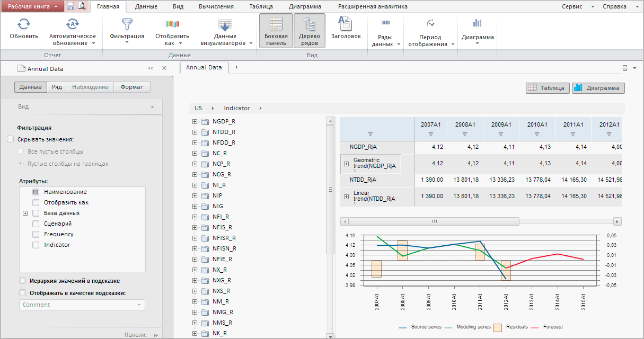The width and height of the screenshot is (644, 339).
Task: Enable the Скрывать значения checkbox
Action: pyautogui.click(x=11, y=139)
